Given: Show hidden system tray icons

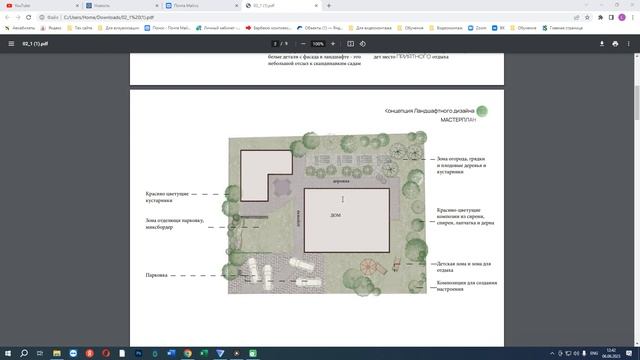Looking at the screenshot, I should coord(552,353).
